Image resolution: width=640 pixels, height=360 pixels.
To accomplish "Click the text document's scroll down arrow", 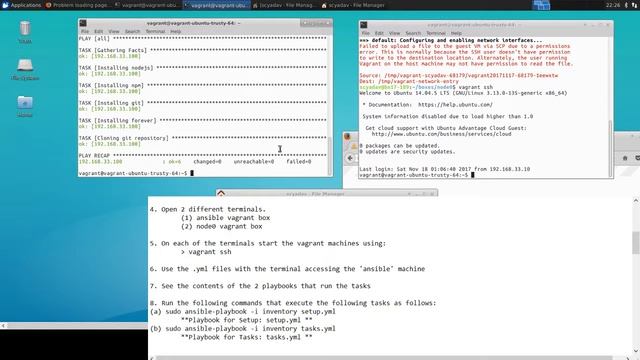I will [x=636, y=351].
